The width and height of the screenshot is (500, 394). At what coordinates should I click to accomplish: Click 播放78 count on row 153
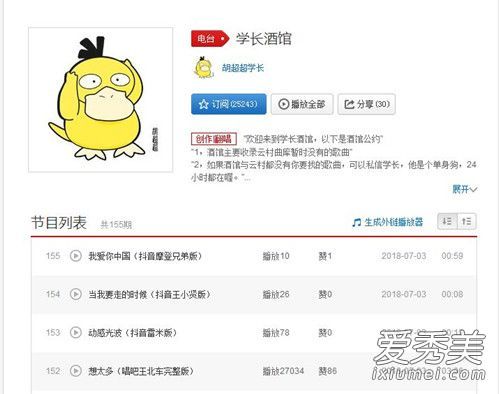tap(276, 333)
